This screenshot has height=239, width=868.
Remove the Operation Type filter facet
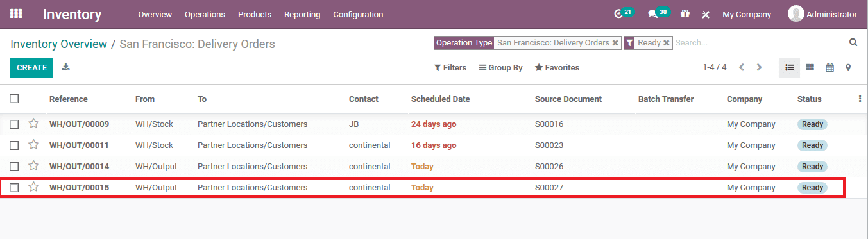tap(615, 43)
